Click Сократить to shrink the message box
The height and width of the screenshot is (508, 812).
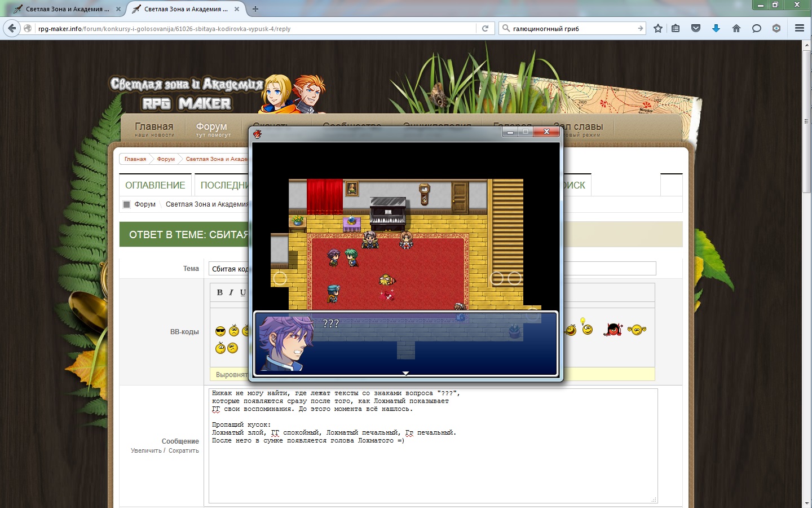(x=184, y=450)
